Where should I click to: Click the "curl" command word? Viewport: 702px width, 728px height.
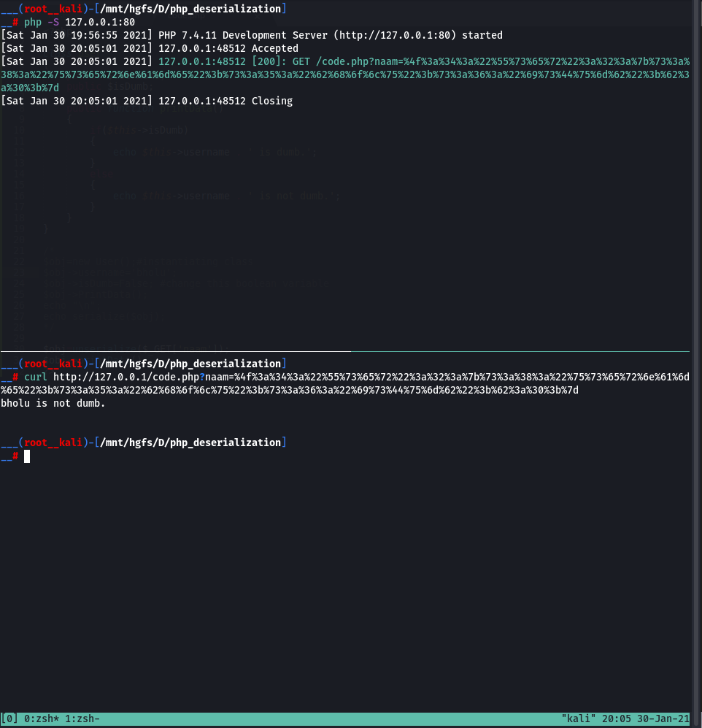[36, 377]
